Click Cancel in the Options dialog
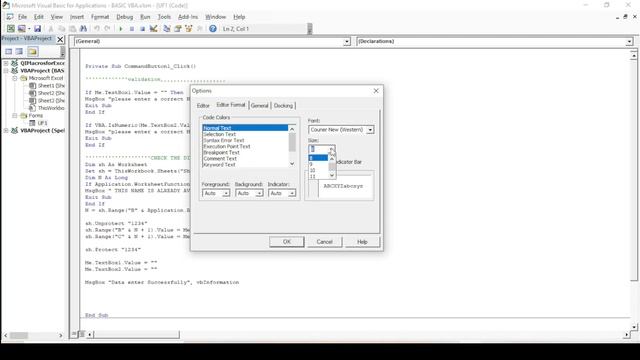The height and width of the screenshot is (360, 640). pos(324,242)
